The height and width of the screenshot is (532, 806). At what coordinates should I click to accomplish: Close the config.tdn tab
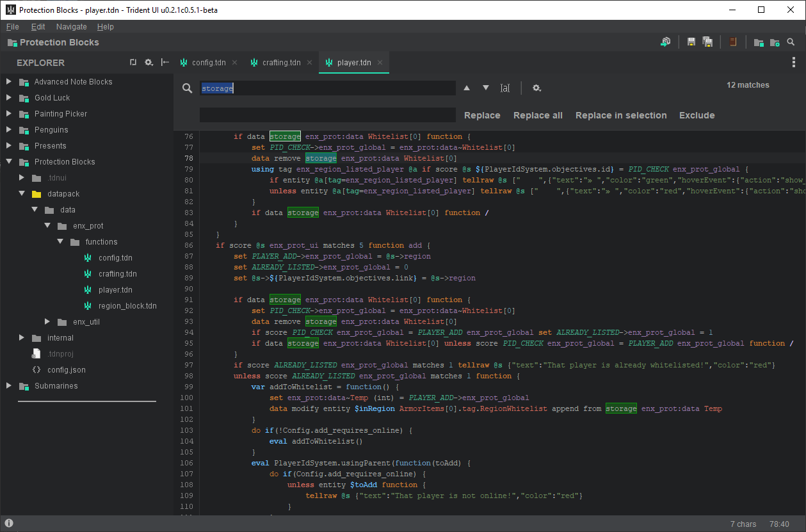tap(234, 63)
